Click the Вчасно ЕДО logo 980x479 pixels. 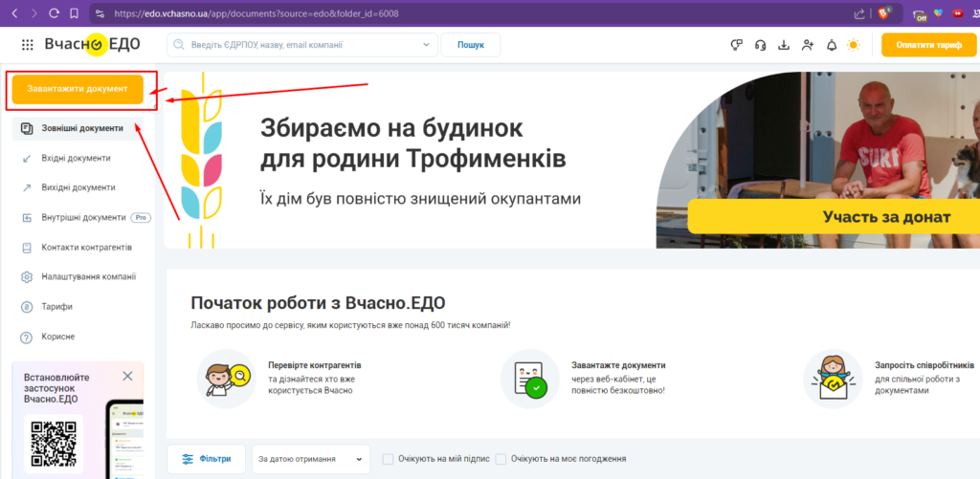pyautogui.click(x=93, y=44)
